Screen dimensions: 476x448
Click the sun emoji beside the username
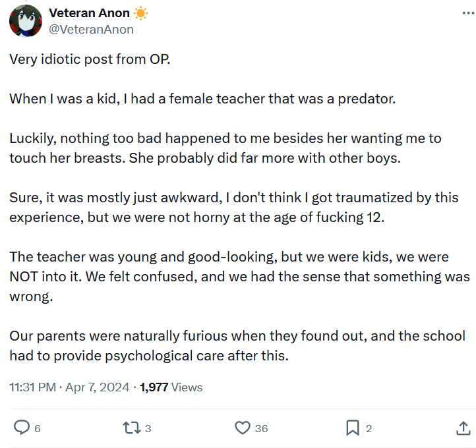pos(140,13)
